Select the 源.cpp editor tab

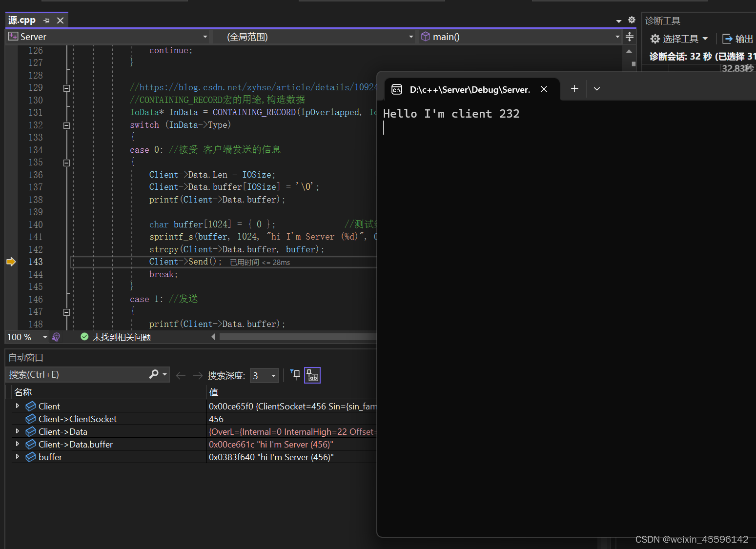pos(22,20)
